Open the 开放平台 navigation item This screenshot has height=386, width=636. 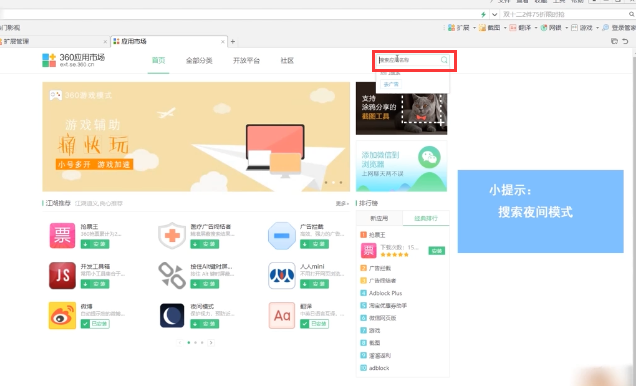246,60
